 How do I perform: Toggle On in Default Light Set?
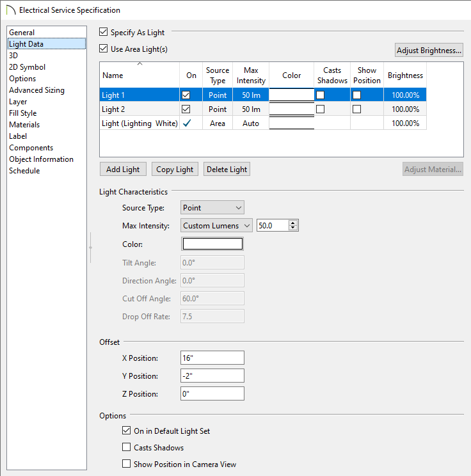[126, 431]
